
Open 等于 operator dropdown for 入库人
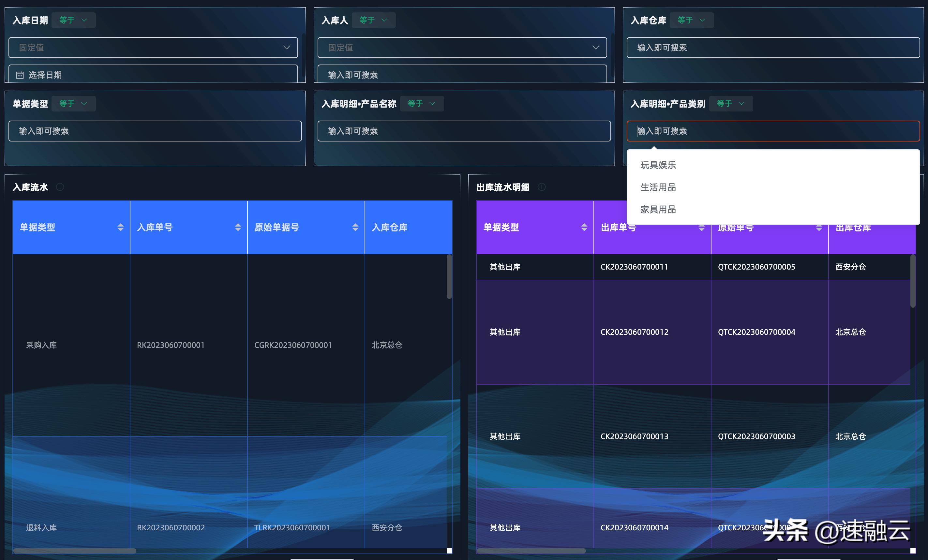(373, 20)
